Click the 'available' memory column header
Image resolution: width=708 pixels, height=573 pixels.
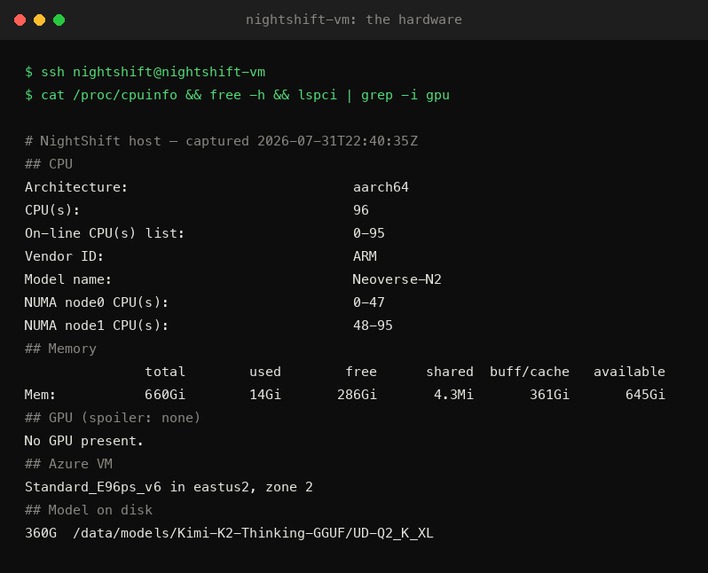click(x=629, y=372)
